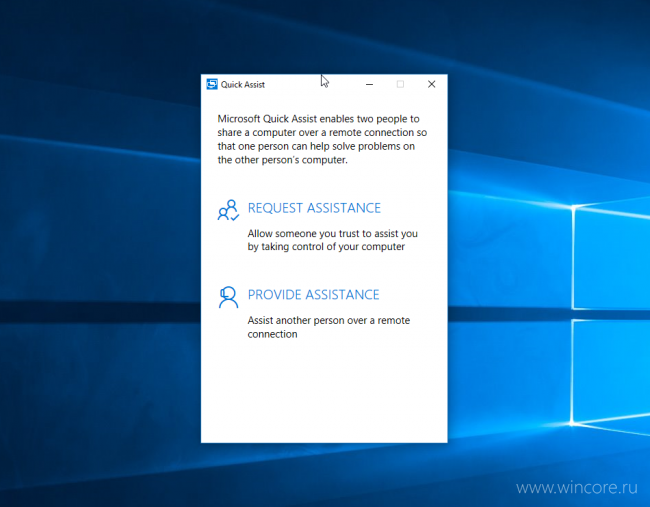Image resolution: width=650 pixels, height=507 pixels.
Task: Click the 'Microsoft Quick Assist enables two people' paragraph
Action: 322,139
